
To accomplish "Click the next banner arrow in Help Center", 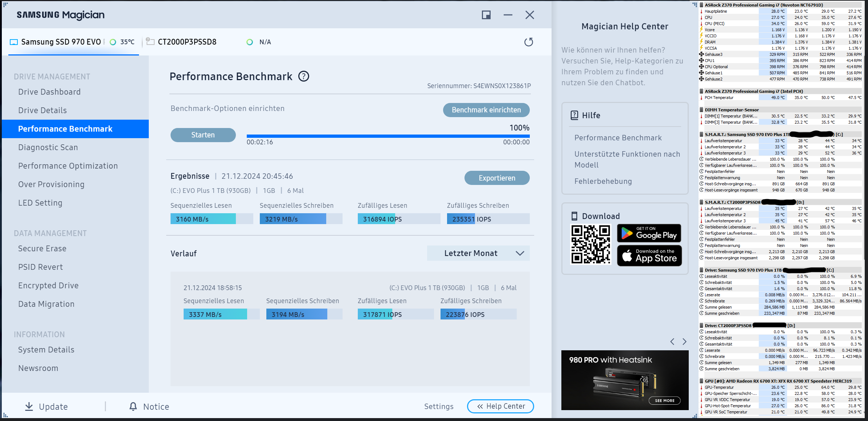I will point(684,342).
